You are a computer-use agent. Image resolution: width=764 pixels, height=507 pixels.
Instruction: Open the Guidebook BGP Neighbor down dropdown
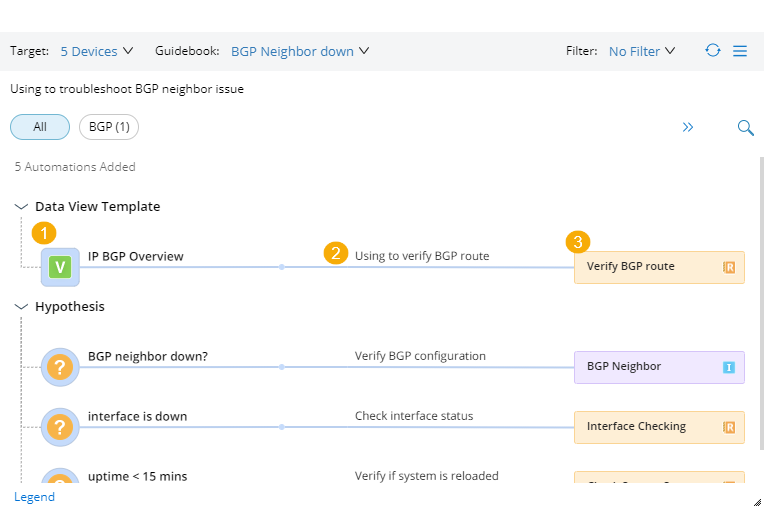tap(300, 51)
